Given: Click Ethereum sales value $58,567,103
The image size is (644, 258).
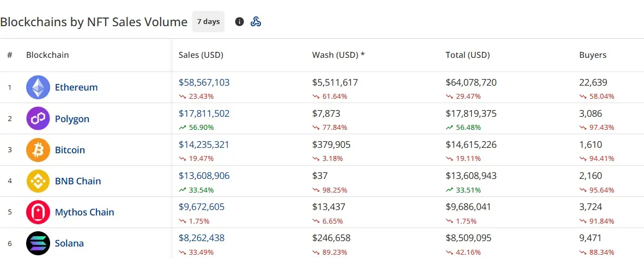Looking at the screenshot, I should click(204, 82).
